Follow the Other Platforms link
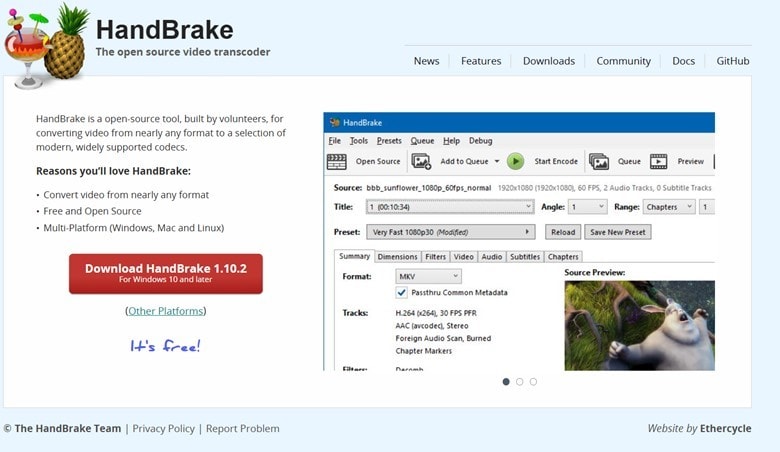780x452 pixels. point(166,311)
